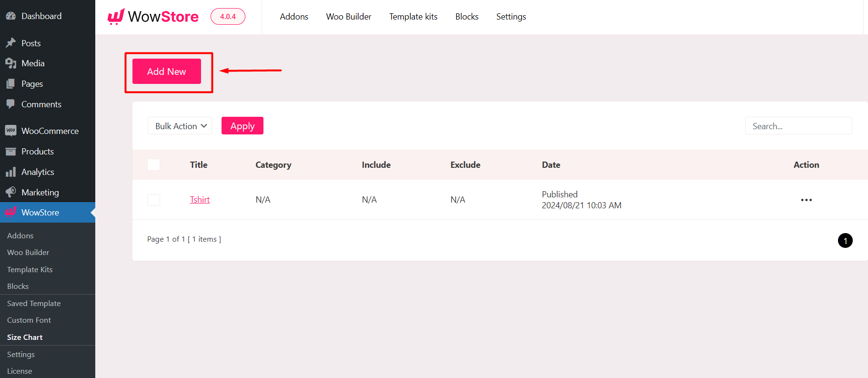This screenshot has height=378, width=868.
Task: Open the three-dot action menu for Tshirt
Action: pyautogui.click(x=806, y=200)
